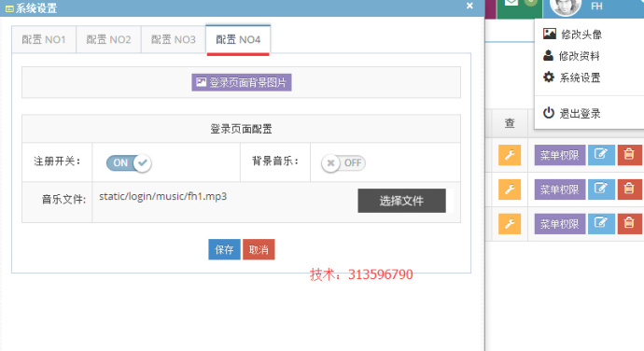The image size is (644, 351).
Task: Switch to the 配置 NO3 tab
Action: (x=174, y=39)
